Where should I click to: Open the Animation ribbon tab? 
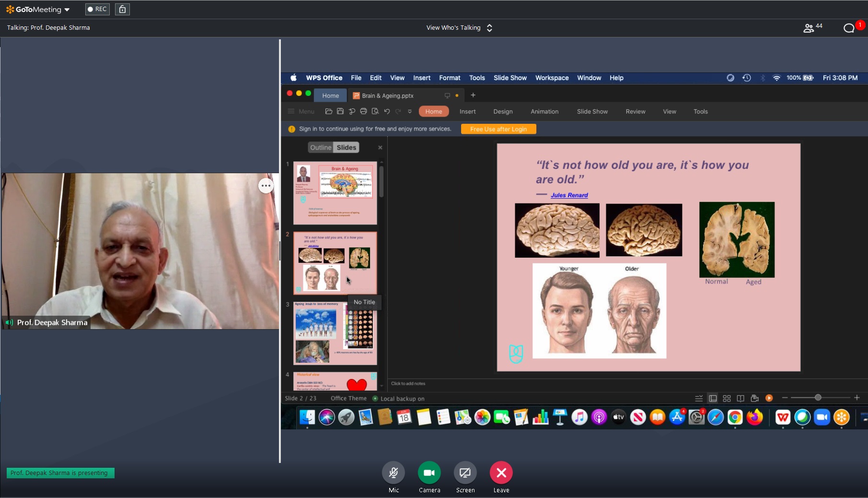click(544, 111)
